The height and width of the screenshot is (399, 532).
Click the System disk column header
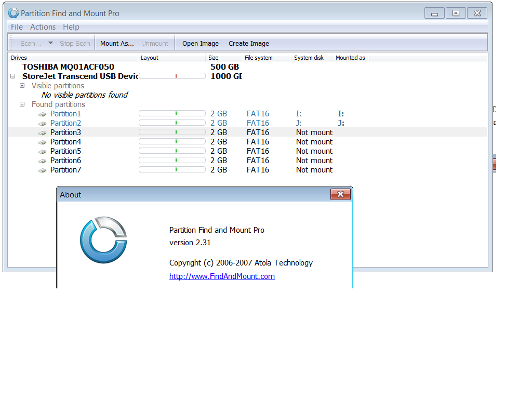pos(312,58)
